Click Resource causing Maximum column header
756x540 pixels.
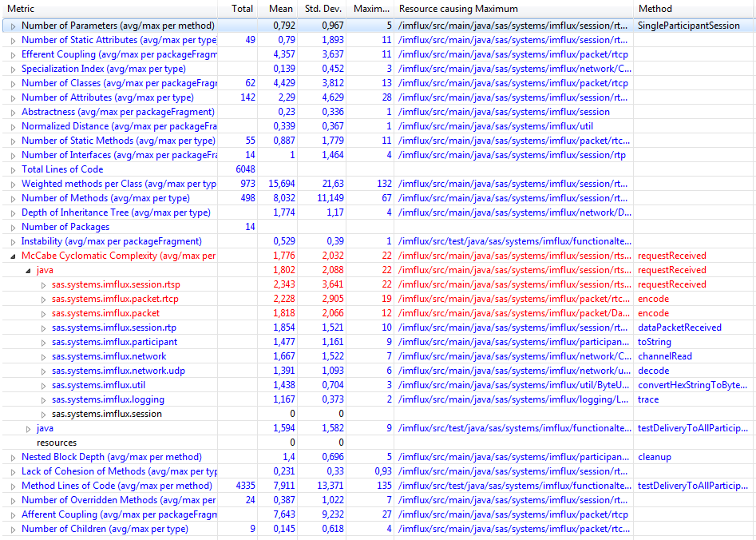pyautogui.click(x=513, y=9)
